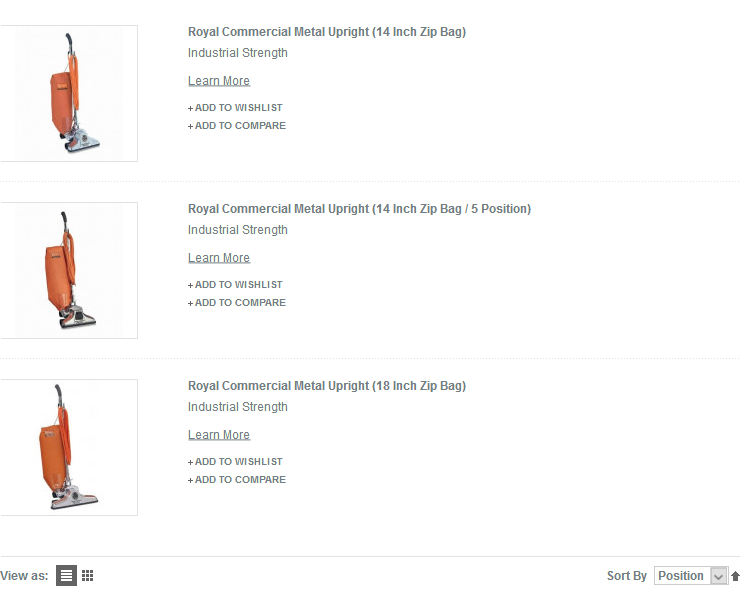Add 5 Position vacuum to wishlist

tap(235, 285)
